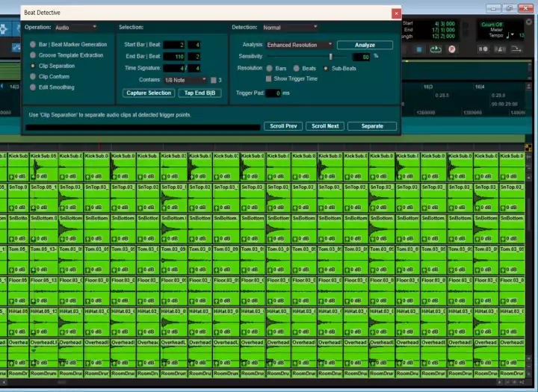Toggle loop playback icon in transport
538x392 pixels.
point(436,50)
